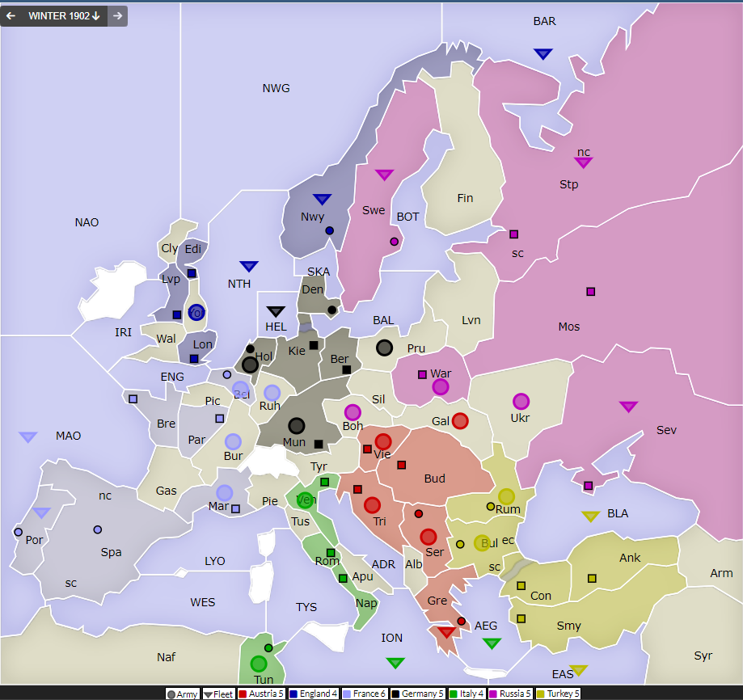Image resolution: width=743 pixels, height=700 pixels.
Task: Select the Turkish army in Rumania
Action: click(507, 496)
